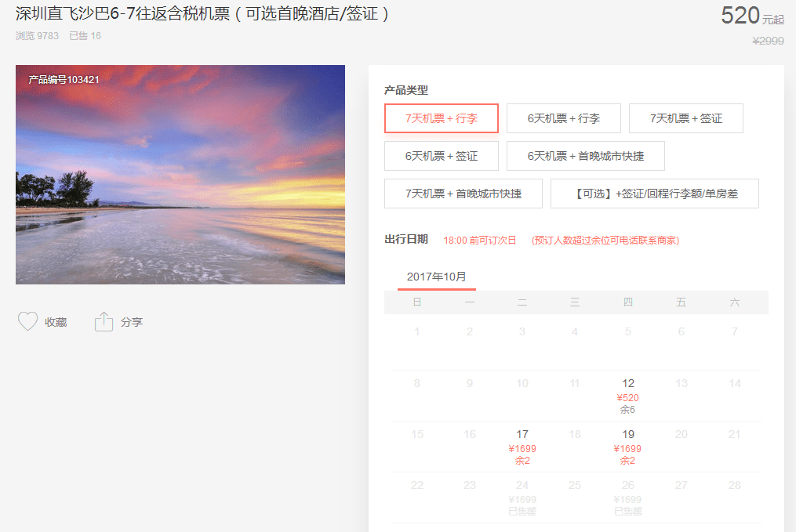The width and height of the screenshot is (796, 532).
Task: Click disabled date 28 in calendar
Action: [x=735, y=485]
